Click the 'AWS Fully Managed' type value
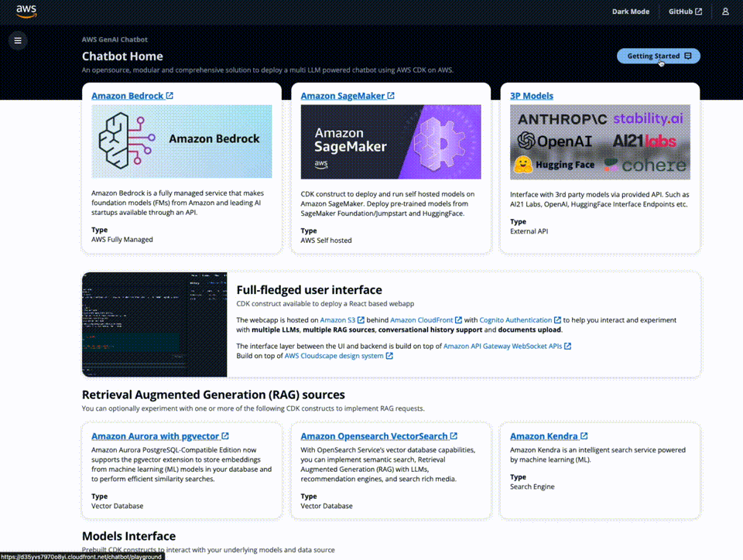 (x=122, y=240)
